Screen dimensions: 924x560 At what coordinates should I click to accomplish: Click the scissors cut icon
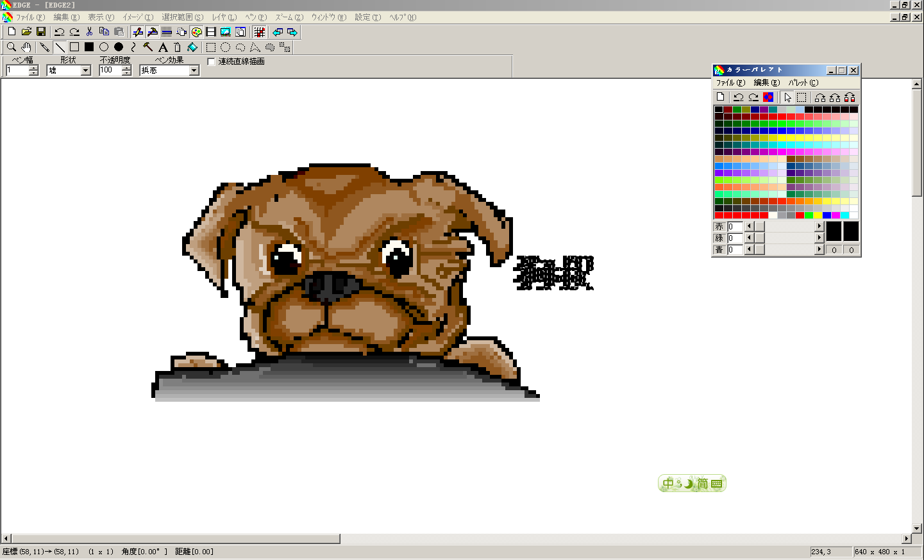pyautogui.click(x=89, y=31)
